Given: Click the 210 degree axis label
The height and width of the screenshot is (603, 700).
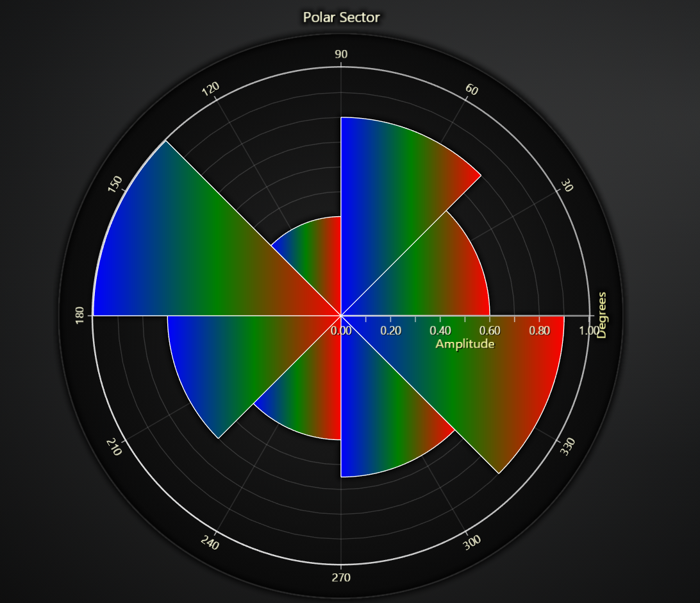Looking at the screenshot, I should point(114,446).
